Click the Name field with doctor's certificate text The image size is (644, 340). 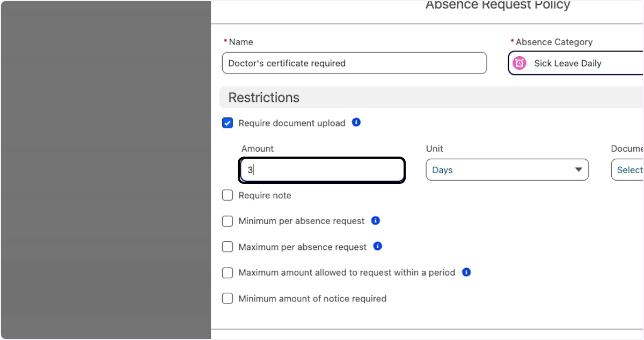(x=354, y=63)
